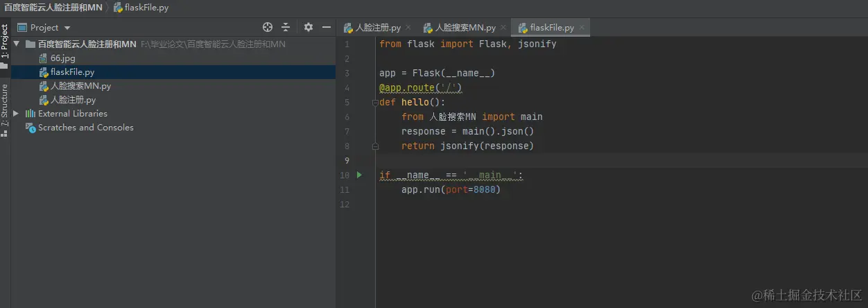Image resolution: width=868 pixels, height=308 pixels.
Task: Click 'response = main().json()' line
Action: pyautogui.click(x=467, y=131)
